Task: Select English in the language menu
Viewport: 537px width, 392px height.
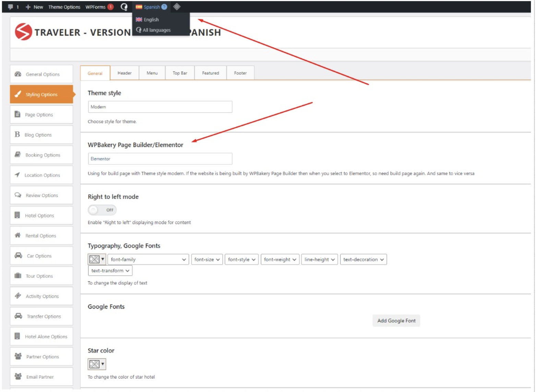Action: click(x=151, y=20)
